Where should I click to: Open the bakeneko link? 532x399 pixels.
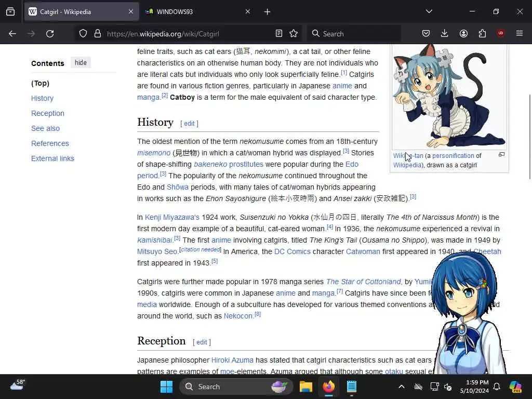(210, 164)
